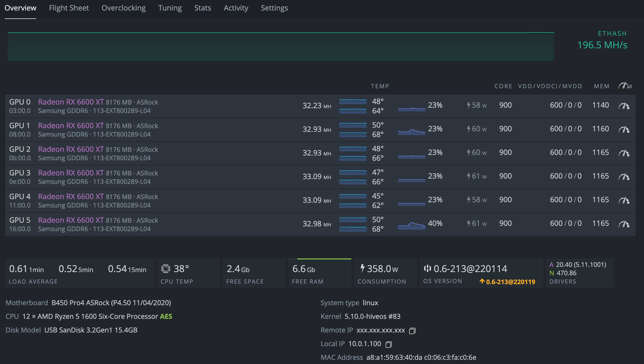Go to the Tuning tab
Viewport: 644px width, 364px height.
pyautogui.click(x=170, y=8)
